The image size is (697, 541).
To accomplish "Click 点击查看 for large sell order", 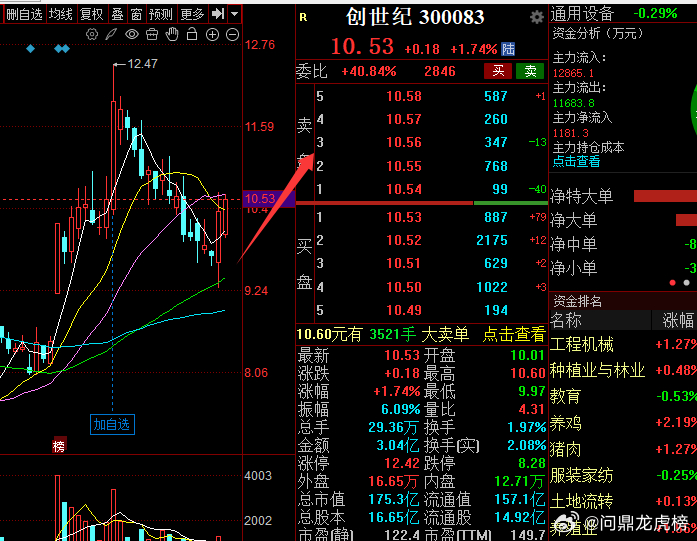I will 514,334.
